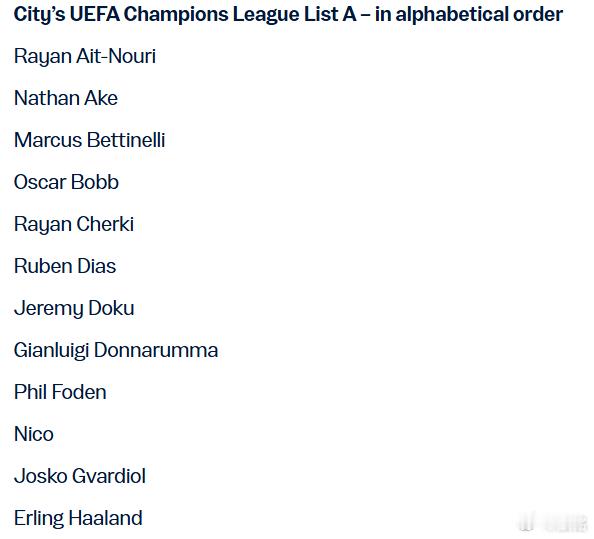
Task: Click the surname Donnarumma
Action: 156,350
